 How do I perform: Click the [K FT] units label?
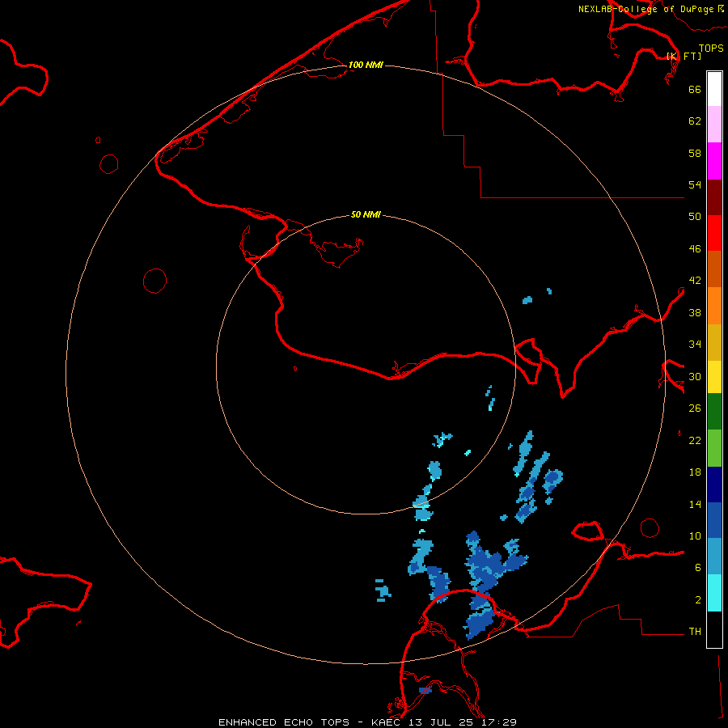click(684, 56)
